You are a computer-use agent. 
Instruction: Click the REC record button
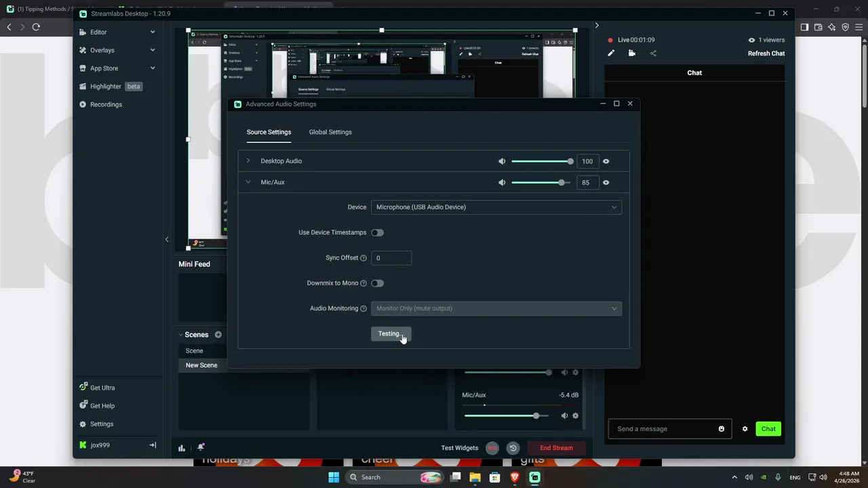[492, 448]
